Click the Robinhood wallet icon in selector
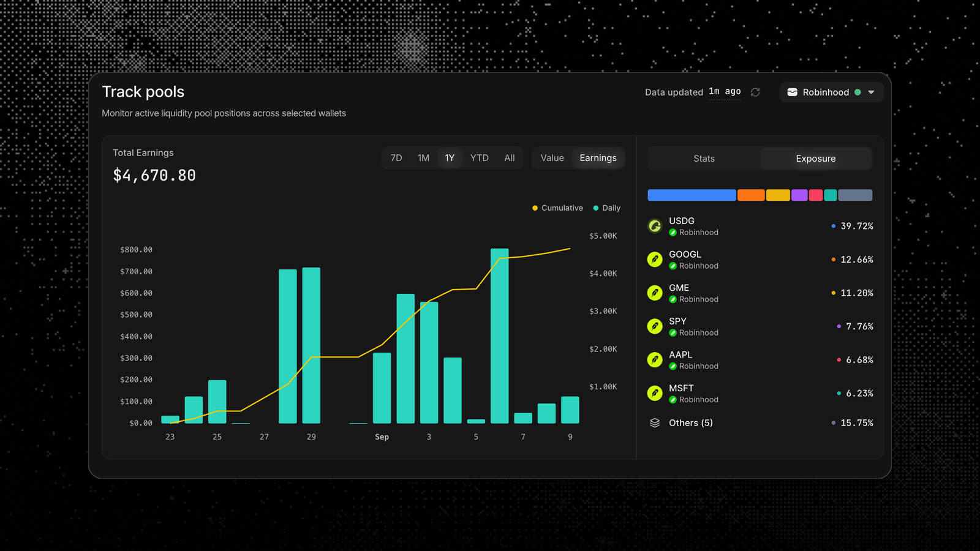This screenshot has width=980, height=551. (x=792, y=92)
